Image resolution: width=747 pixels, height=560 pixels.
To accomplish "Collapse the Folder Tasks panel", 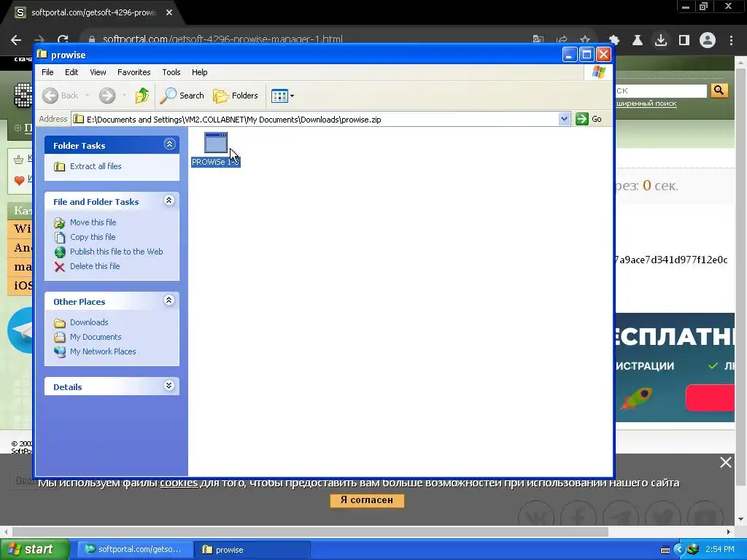I will pos(169,144).
